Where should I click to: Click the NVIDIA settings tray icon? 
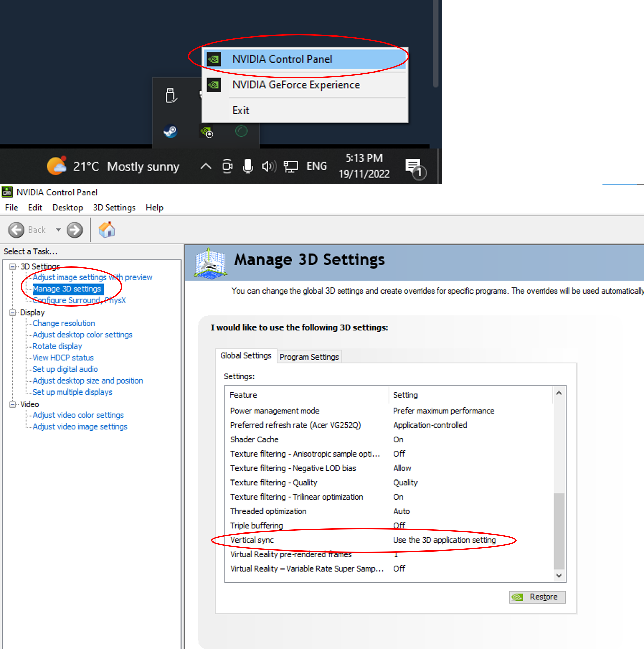tap(206, 131)
